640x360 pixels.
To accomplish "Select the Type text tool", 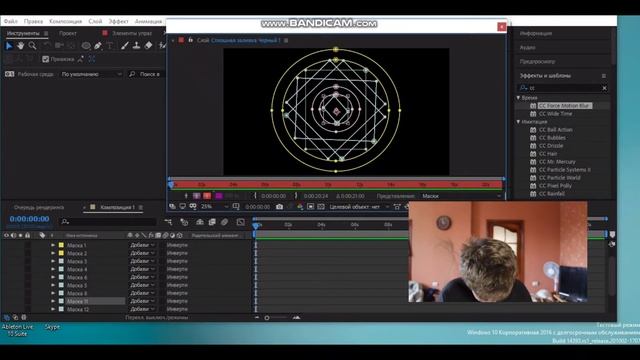I will 110,46.
